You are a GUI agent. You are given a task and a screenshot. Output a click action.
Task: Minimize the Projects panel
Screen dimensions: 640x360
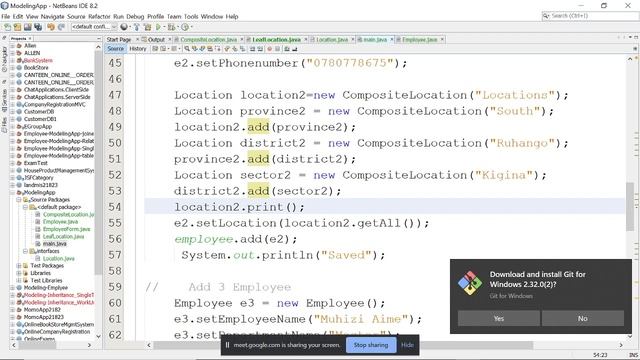(98, 38)
